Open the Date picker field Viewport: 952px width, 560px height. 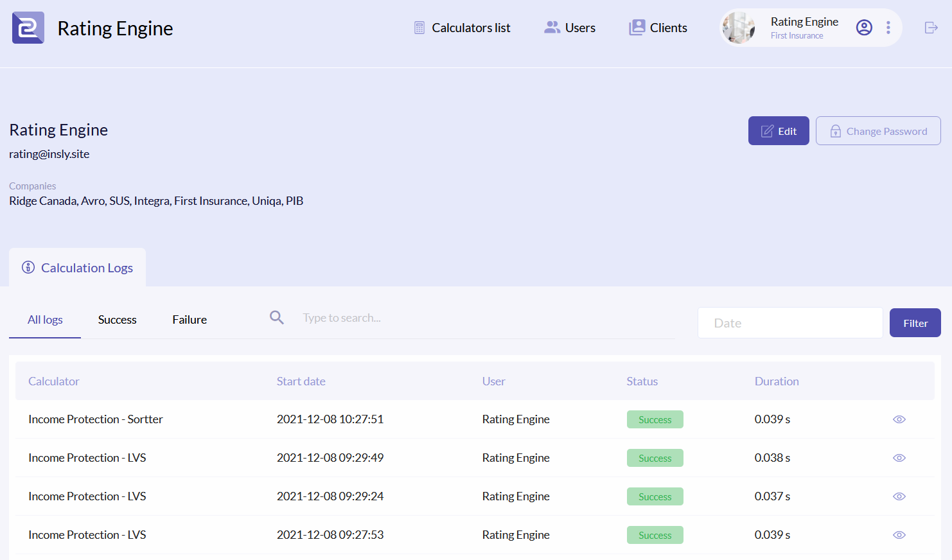tap(789, 323)
